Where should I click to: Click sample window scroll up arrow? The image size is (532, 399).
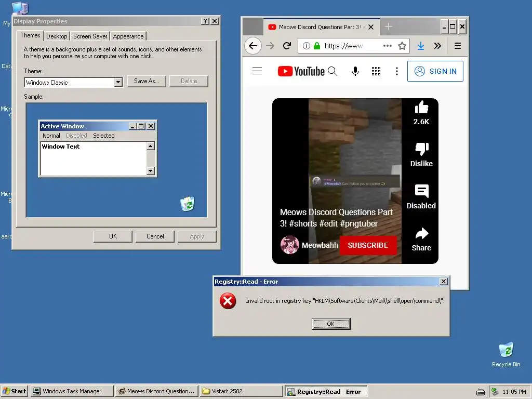(151, 146)
